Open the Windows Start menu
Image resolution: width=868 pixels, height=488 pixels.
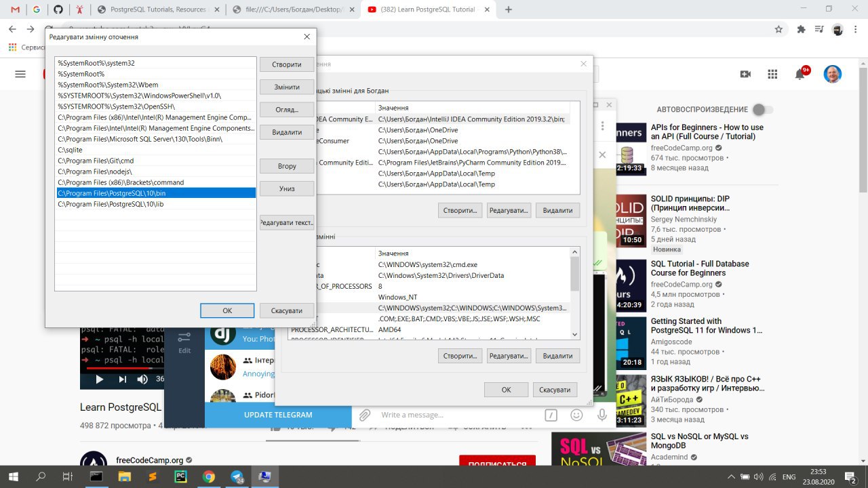[x=14, y=476]
